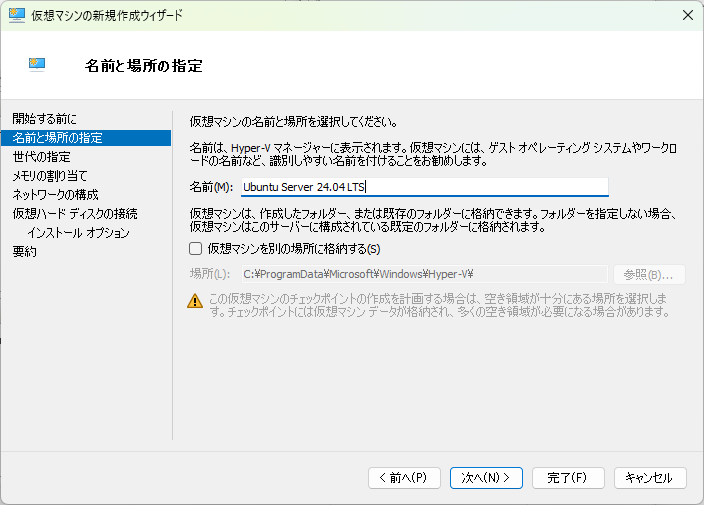Click the Hyper-V マネージャー description paragraph

(x=433, y=154)
